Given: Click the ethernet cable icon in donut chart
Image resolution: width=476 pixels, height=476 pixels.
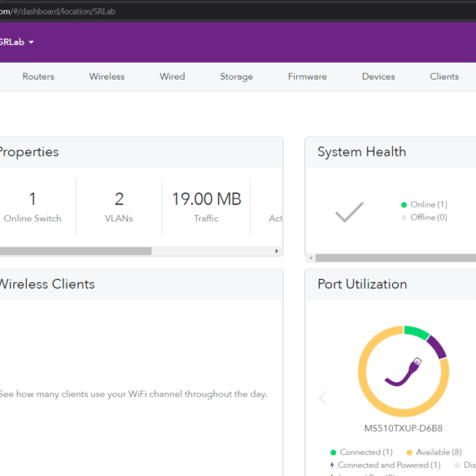Looking at the screenshot, I should pos(404,372).
